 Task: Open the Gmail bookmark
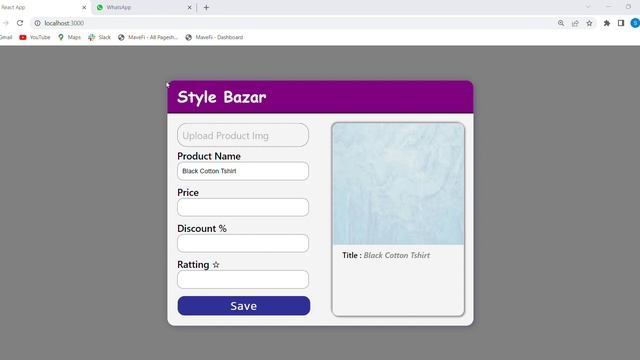(6, 37)
